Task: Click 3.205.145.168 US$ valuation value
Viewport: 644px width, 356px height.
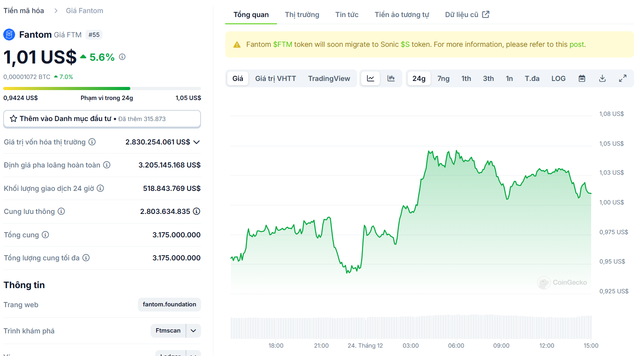Action: (x=170, y=165)
